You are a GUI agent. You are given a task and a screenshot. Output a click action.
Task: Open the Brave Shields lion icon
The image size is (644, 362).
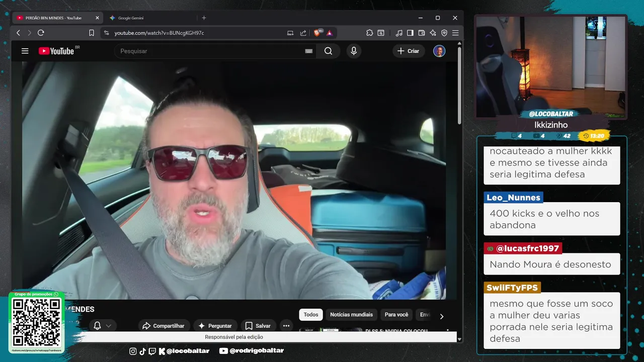317,33
